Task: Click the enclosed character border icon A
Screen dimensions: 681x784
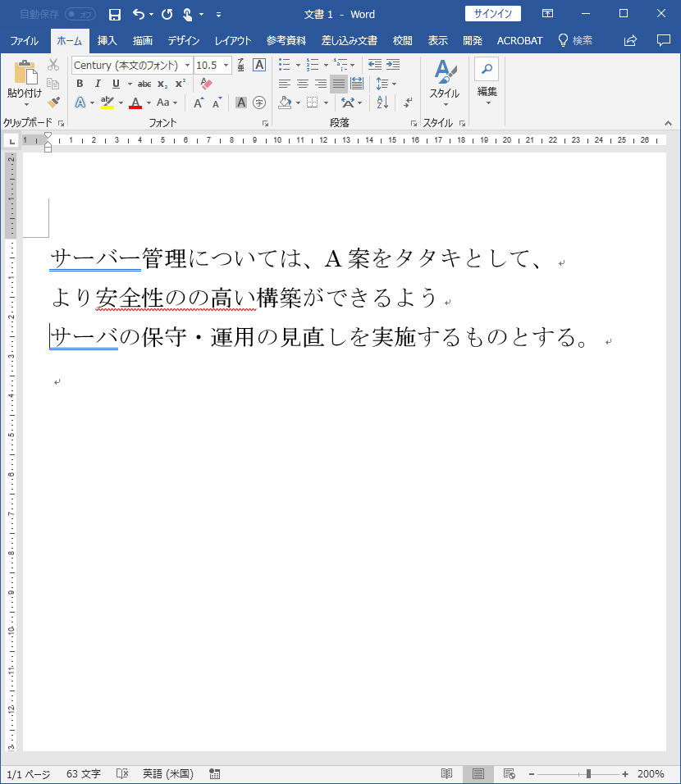Action: tap(259, 65)
